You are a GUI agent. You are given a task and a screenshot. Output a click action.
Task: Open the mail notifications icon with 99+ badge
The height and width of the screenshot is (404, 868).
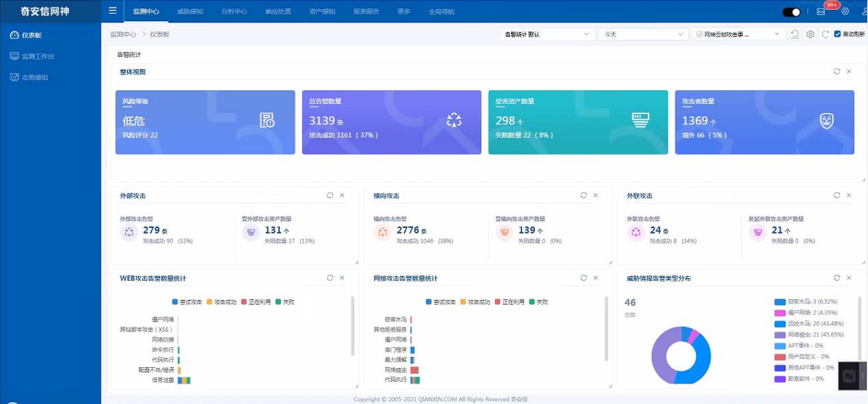tap(819, 11)
